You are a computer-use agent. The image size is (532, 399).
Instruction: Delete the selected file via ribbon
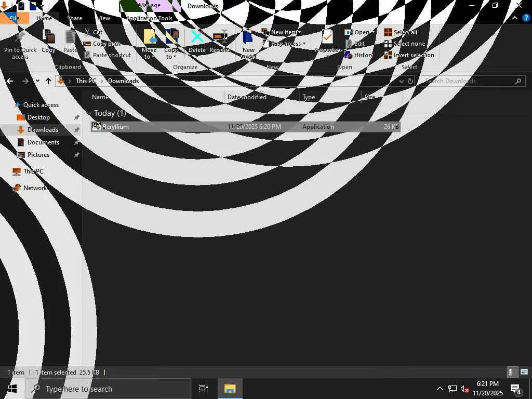click(x=197, y=41)
